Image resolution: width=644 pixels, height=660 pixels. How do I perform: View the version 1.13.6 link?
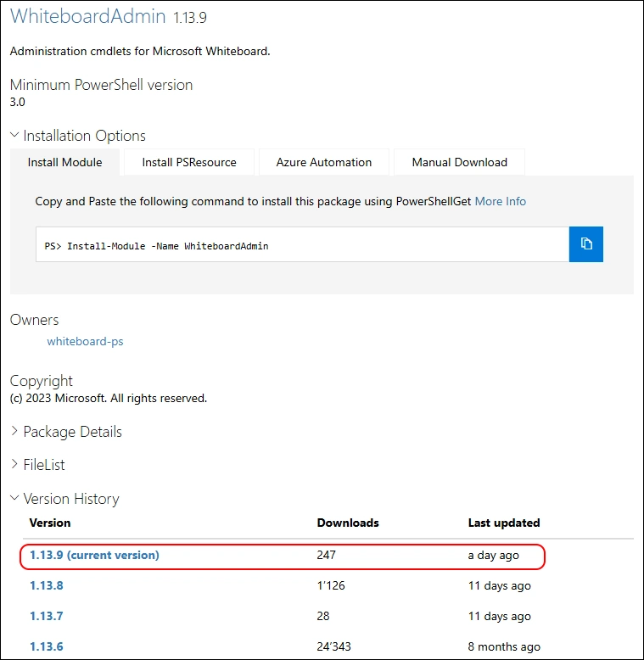click(47, 646)
